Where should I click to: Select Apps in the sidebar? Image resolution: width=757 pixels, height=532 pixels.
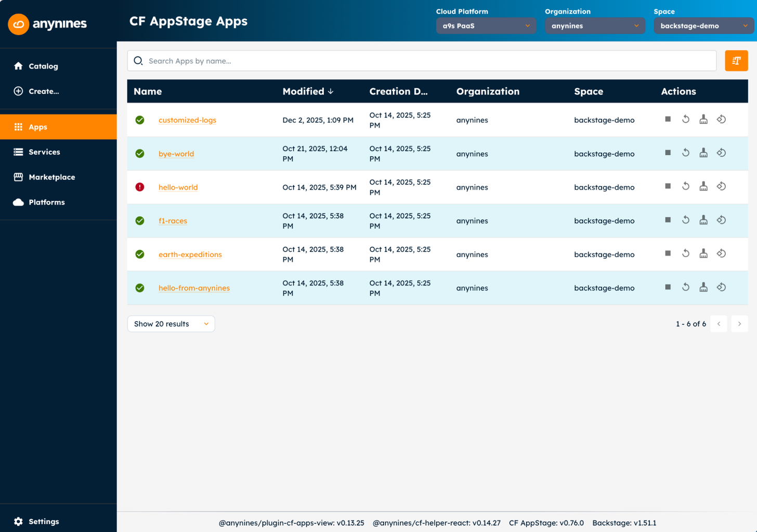(x=58, y=127)
